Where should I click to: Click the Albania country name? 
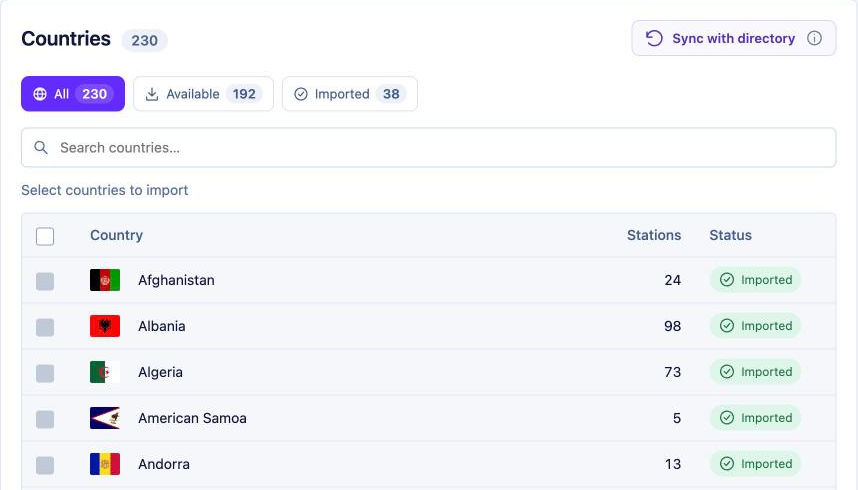(162, 326)
